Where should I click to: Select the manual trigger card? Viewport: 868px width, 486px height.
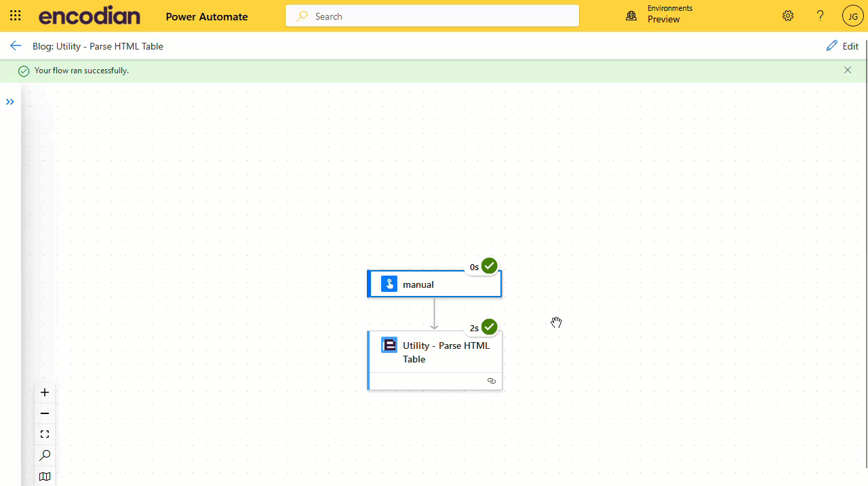pyautogui.click(x=435, y=284)
